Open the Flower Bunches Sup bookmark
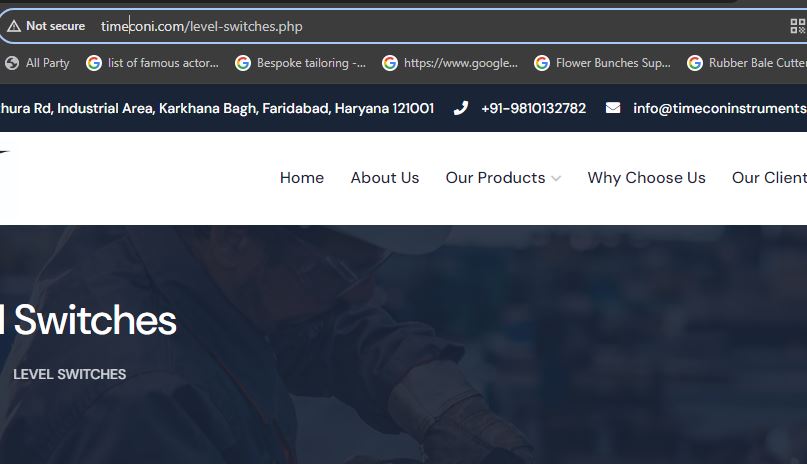Screen dimensions: 807x471 coord(602,63)
